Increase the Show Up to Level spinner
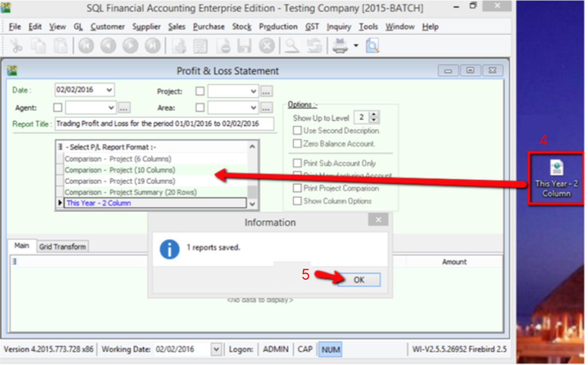588x365 pixels. [375, 115]
